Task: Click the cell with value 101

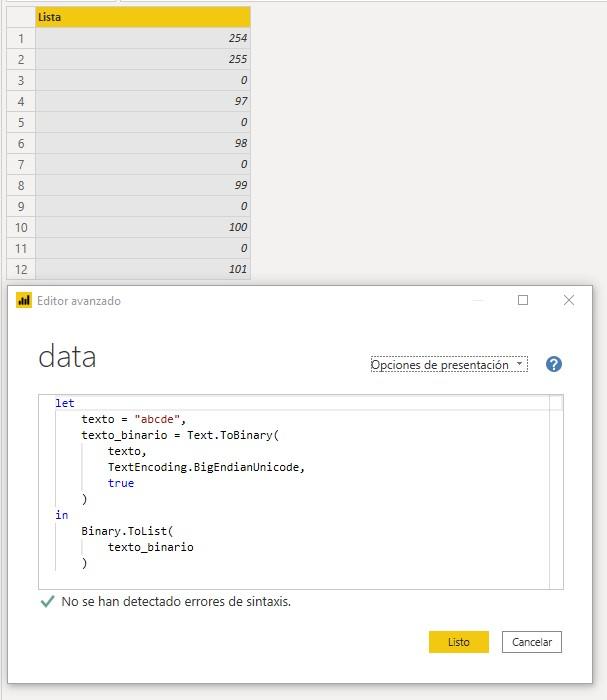Action: click(143, 269)
